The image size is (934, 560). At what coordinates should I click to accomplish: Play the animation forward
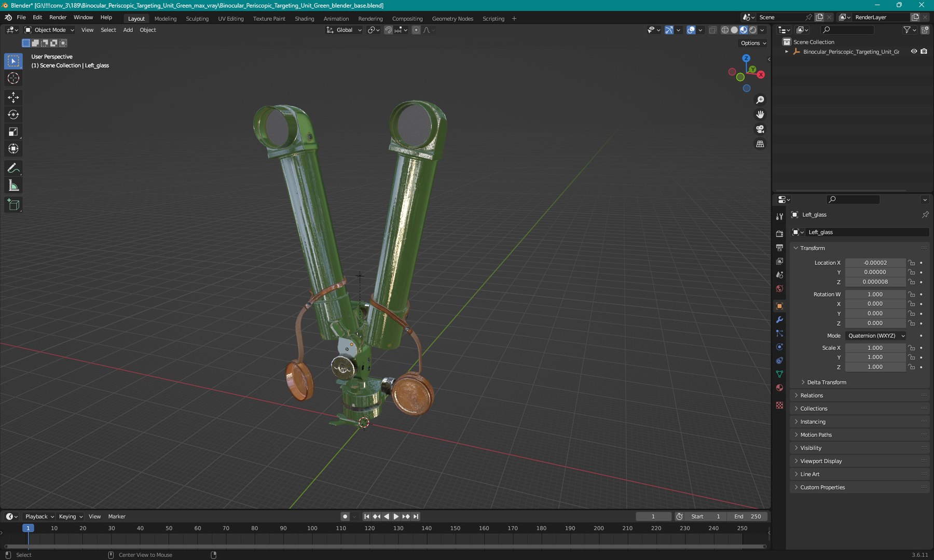coord(396,516)
